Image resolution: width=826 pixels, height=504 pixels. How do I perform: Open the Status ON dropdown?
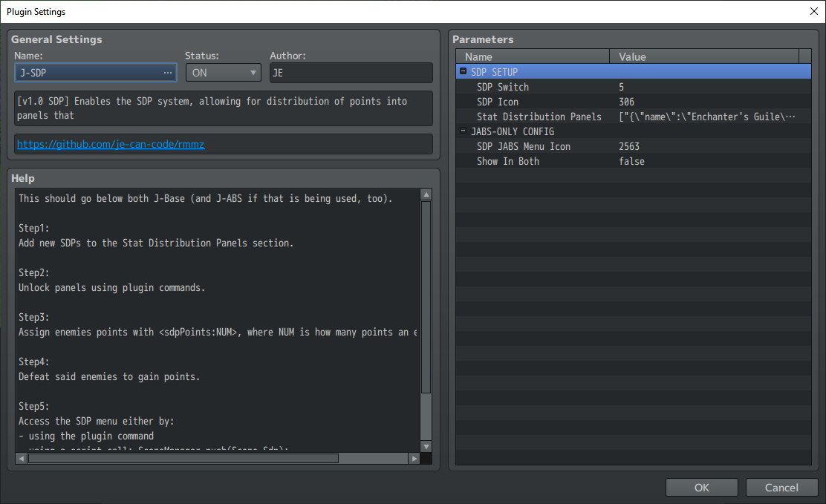(224, 73)
